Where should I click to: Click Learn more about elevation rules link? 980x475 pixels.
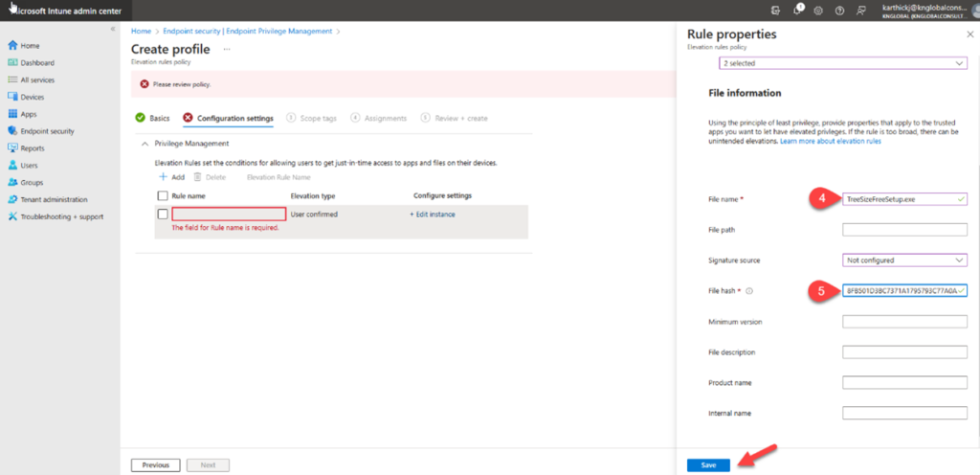tap(831, 142)
